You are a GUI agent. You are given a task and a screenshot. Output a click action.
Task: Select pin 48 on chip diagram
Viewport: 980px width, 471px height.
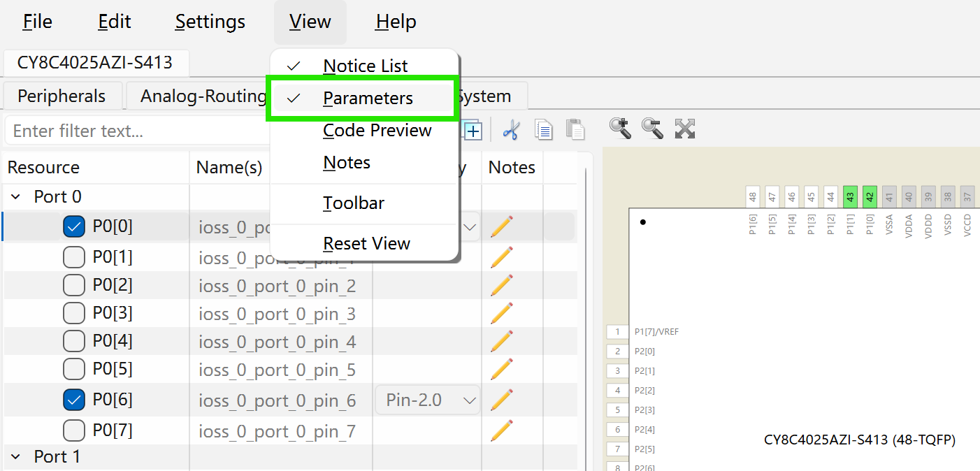tap(752, 197)
